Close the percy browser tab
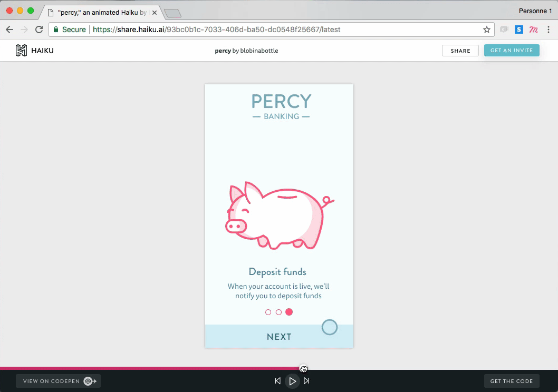Screen dimensions: 558x392 pyautogui.click(x=155, y=12)
